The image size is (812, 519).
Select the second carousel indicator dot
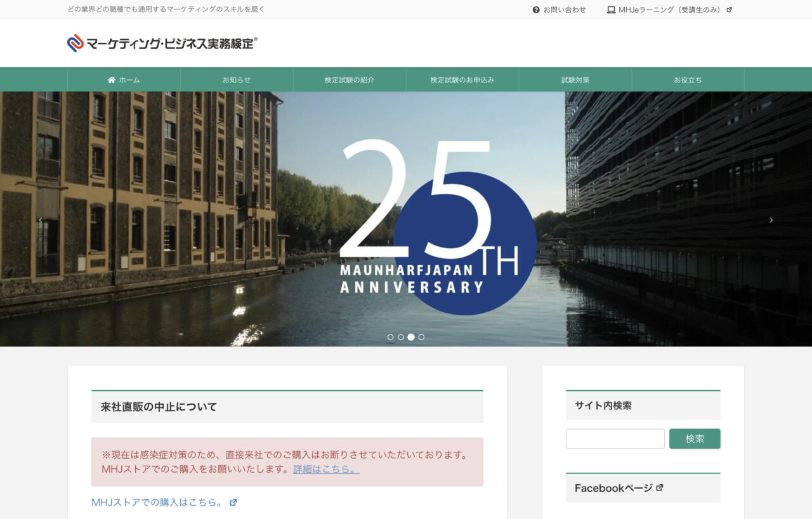[x=400, y=337]
